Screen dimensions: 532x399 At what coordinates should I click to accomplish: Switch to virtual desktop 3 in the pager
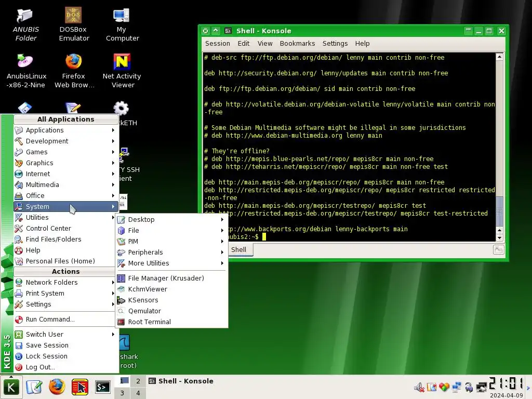pyautogui.click(x=122, y=393)
